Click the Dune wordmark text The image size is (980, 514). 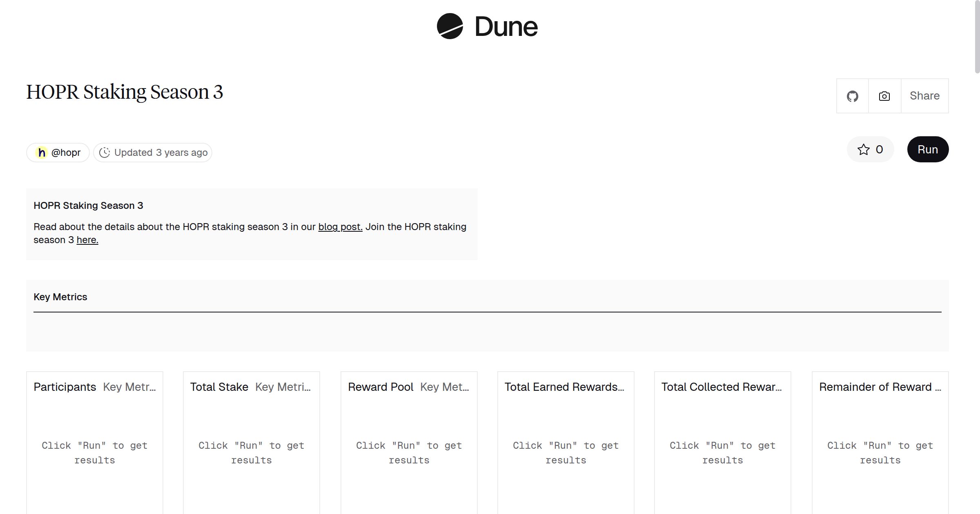(506, 27)
